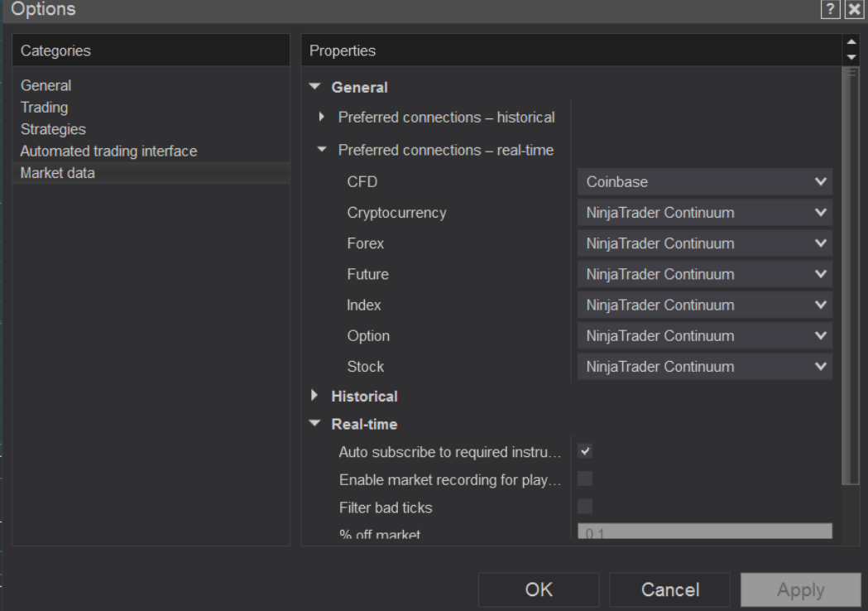This screenshot has width=868, height=611.
Task: Collapse the Real-time properties group
Action: click(314, 425)
